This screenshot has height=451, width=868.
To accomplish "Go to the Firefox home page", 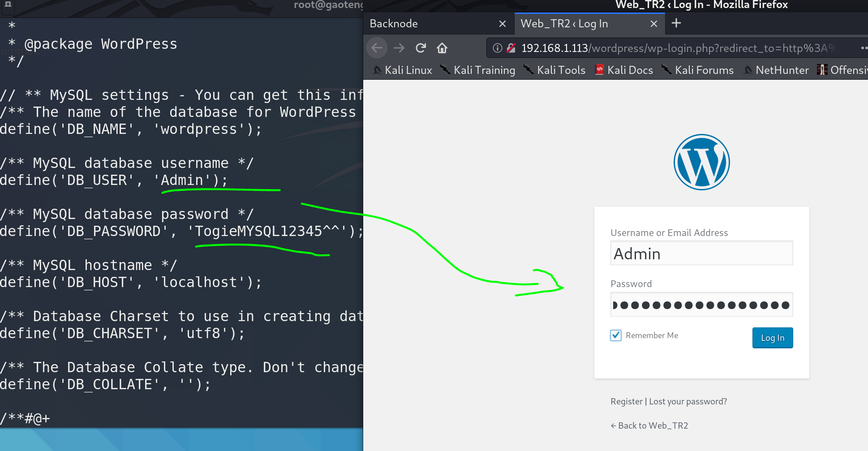I will click(442, 48).
